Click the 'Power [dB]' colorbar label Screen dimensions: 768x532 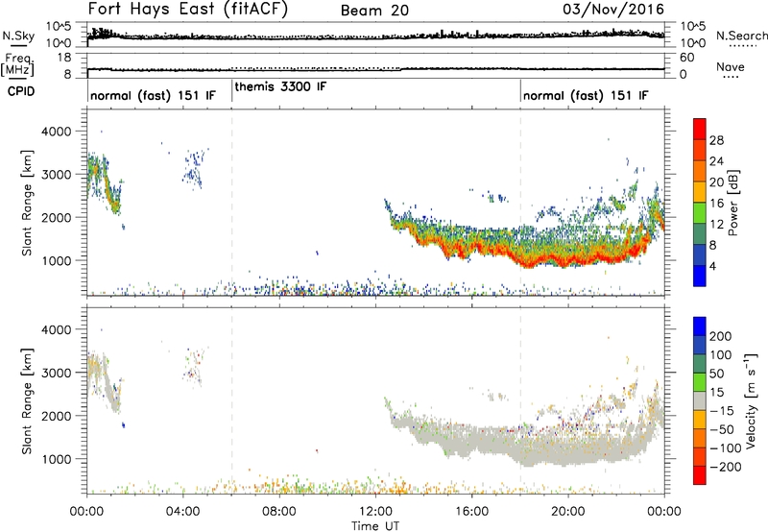click(733, 203)
